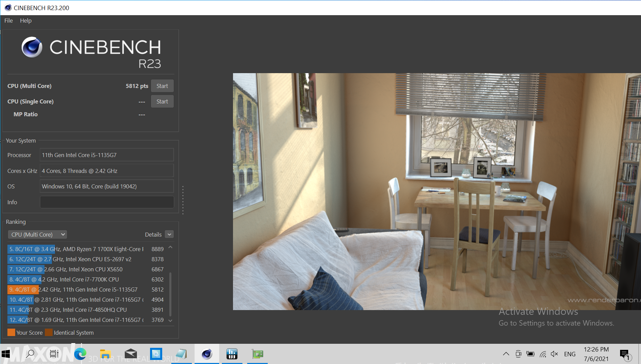Click the ranking list scroll-down arrow
The height and width of the screenshot is (364, 641).
[x=170, y=321]
